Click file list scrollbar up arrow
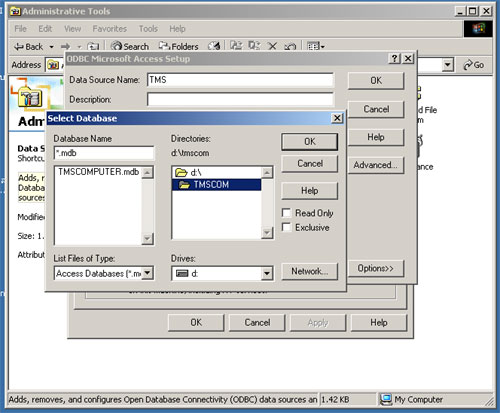Image resolution: width=500 pixels, height=413 pixels. (x=147, y=173)
